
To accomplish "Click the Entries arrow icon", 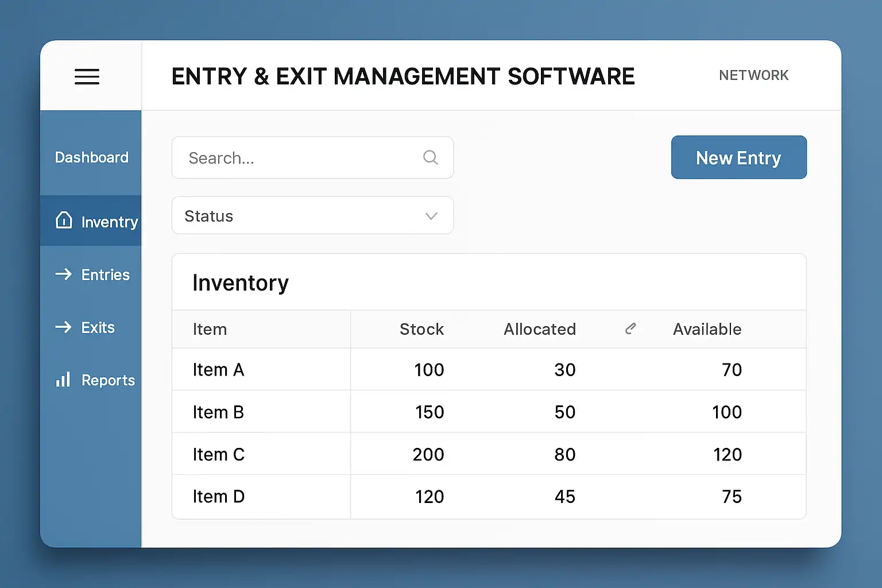I will (x=63, y=274).
